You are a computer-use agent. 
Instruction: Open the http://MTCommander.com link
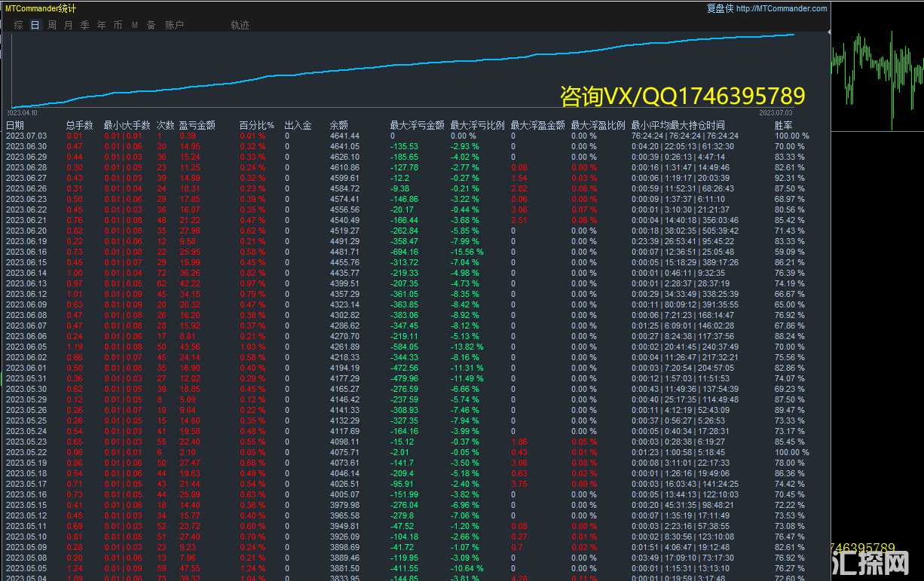point(781,9)
